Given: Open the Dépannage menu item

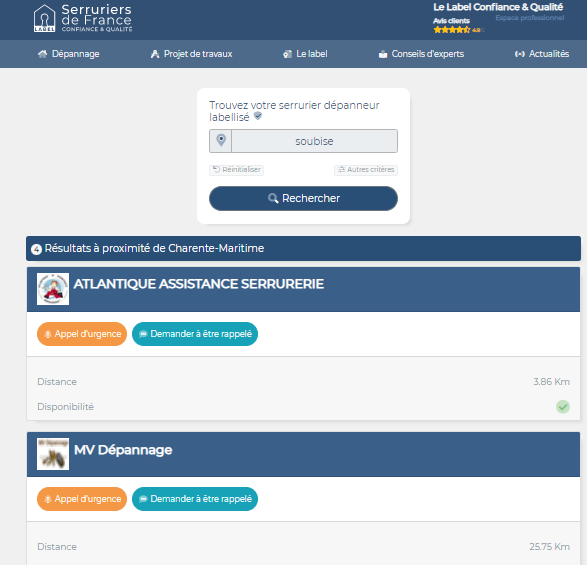Looking at the screenshot, I should (x=69, y=54).
